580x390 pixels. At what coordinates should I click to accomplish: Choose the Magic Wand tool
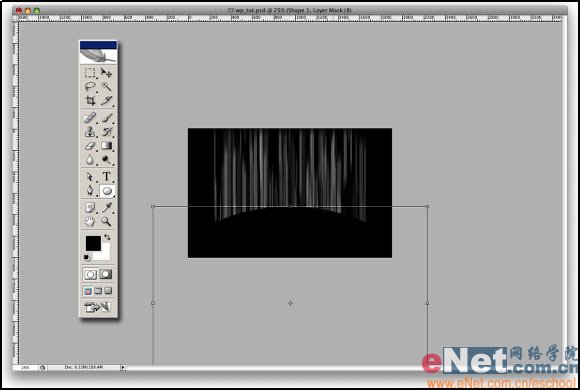(x=107, y=87)
